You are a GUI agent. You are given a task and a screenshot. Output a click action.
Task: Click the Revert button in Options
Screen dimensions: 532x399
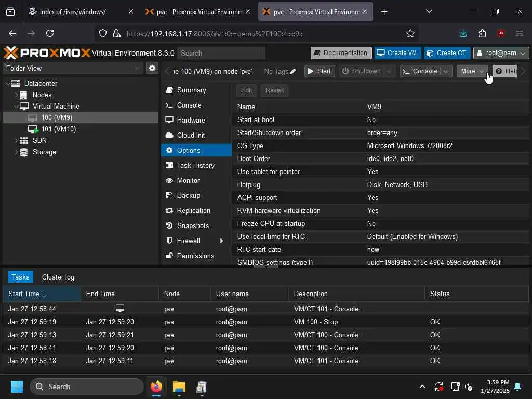click(x=274, y=90)
